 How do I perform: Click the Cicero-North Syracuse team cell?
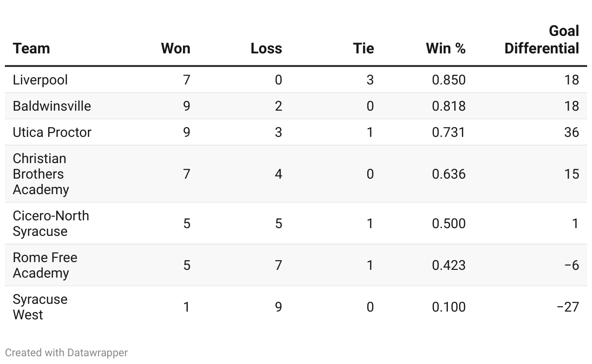click(50, 223)
